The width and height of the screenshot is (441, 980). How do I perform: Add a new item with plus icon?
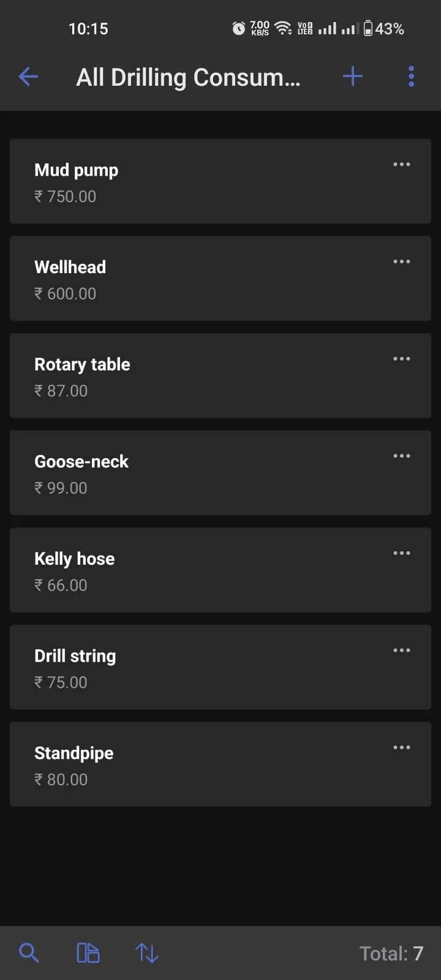pos(353,77)
